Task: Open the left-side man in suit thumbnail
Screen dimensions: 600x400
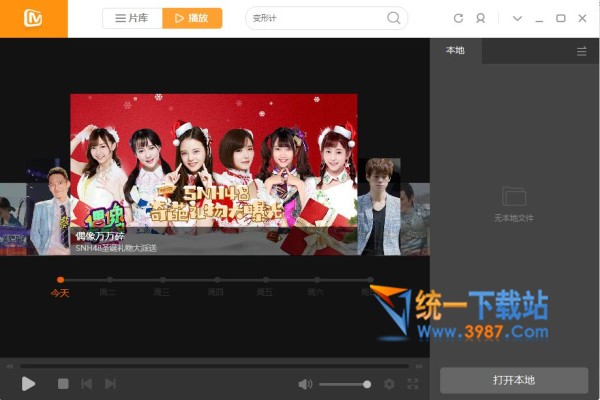Action: coord(48,207)
